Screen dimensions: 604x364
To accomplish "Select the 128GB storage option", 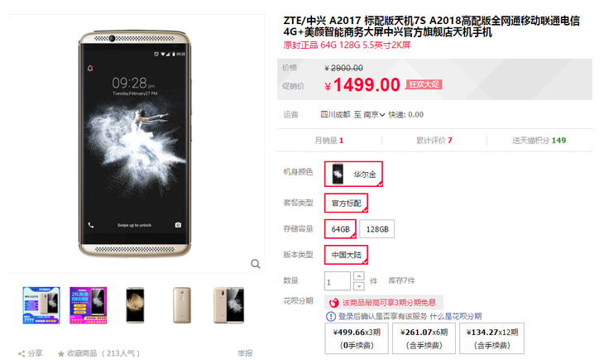I will [x=377, y=229].
